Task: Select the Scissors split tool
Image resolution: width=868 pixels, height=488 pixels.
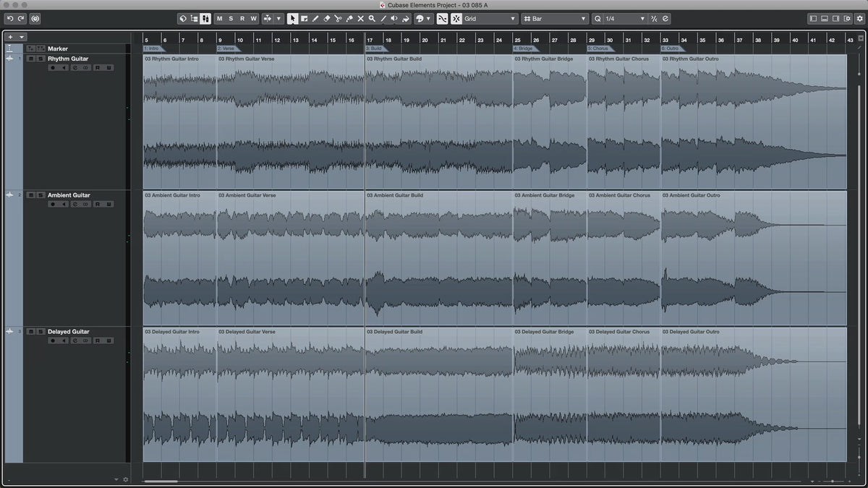Action: click(x=338, y=19)
